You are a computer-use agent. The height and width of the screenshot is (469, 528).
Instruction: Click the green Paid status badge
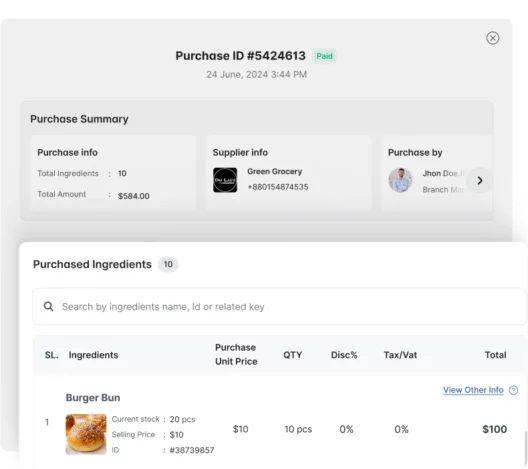click(x=324, y=56)
